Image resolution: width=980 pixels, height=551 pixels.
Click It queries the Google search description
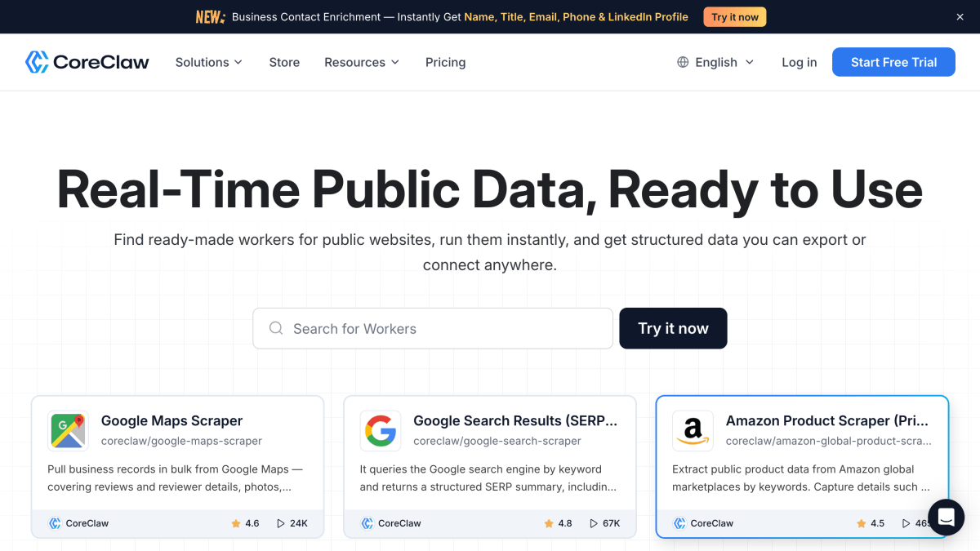click(488, 478)
